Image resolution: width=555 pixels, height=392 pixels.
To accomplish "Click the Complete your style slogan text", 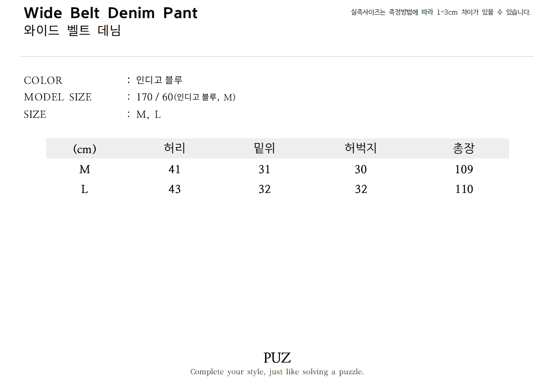I will [x=277, y=372].
